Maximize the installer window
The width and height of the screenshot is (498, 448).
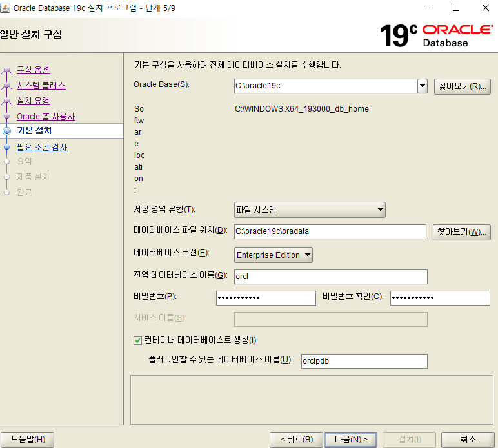pyautogui.click(x=456, y=8)
